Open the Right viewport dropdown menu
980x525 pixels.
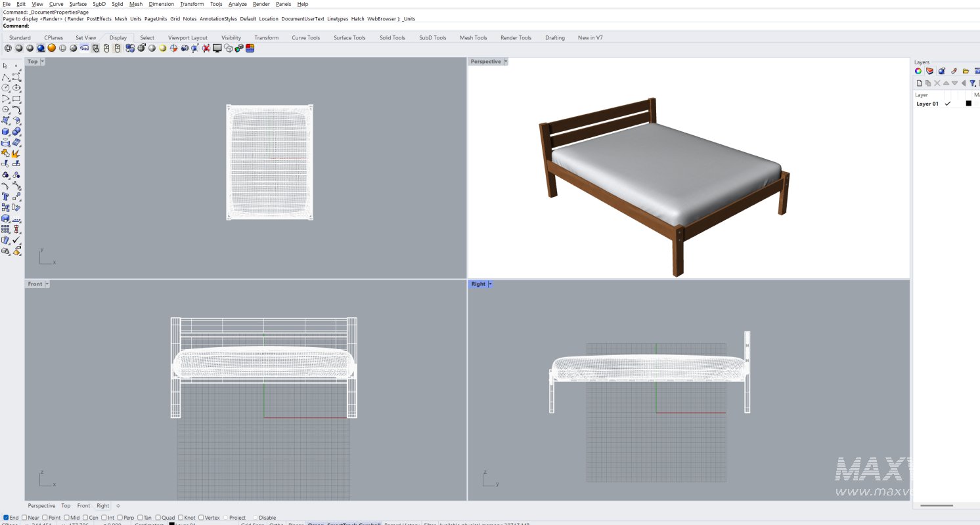coord(489,283)
